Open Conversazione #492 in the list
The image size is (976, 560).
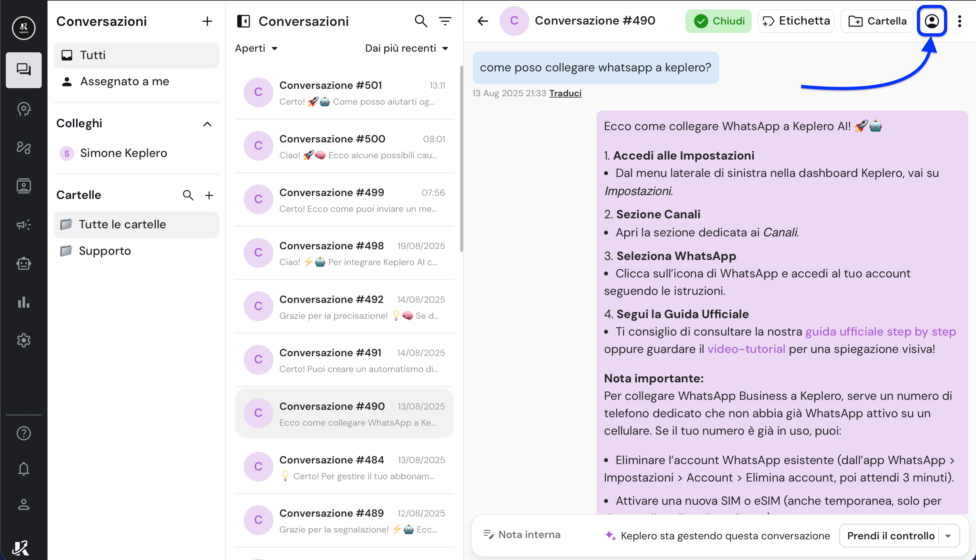[x=344, y=306]
